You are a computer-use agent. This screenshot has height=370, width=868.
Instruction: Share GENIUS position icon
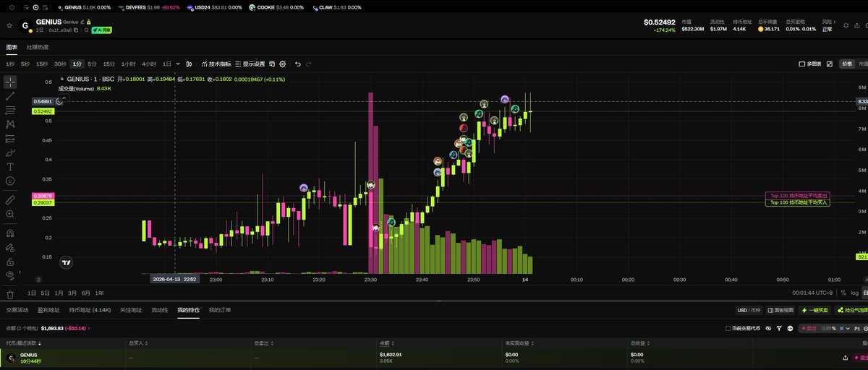[x=846, y=358]
